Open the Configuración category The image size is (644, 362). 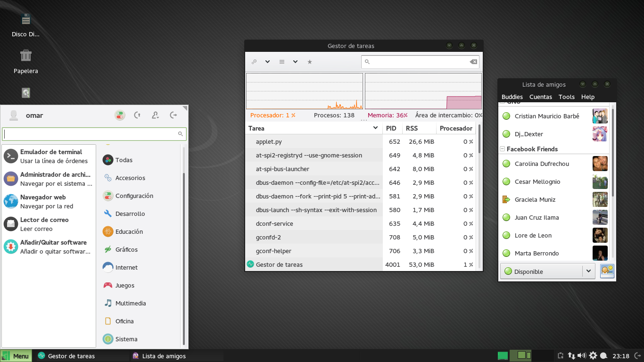(140, 196)
